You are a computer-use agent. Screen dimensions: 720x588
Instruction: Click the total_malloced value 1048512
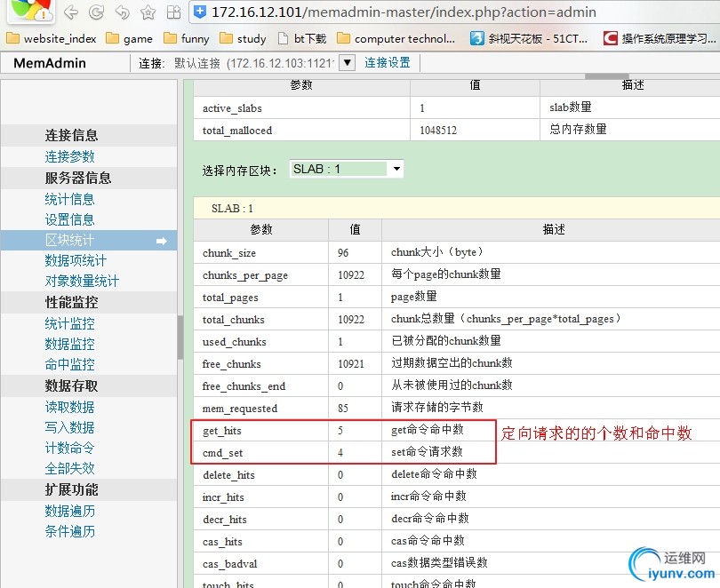(438, 131)
